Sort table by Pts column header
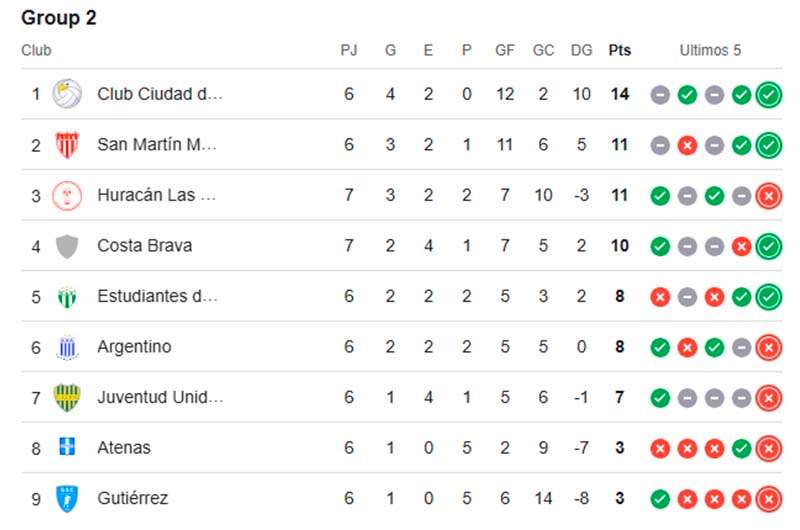800x530 pixels. point(620,50)
